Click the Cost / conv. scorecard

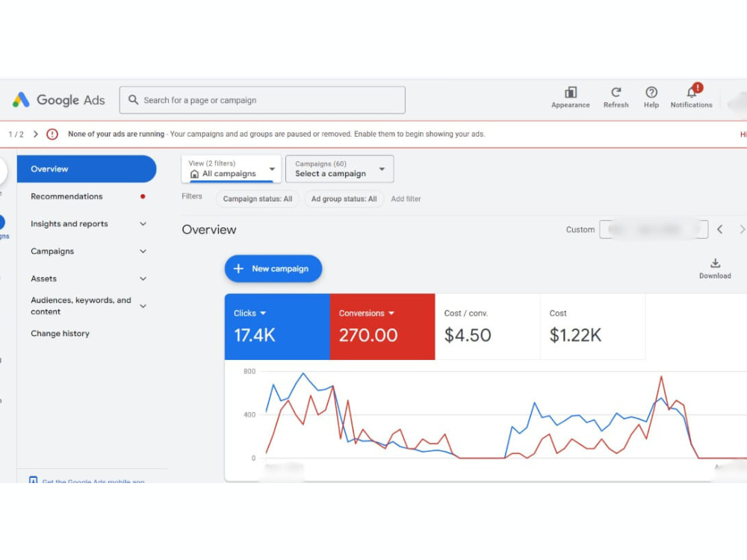(488, 327)
